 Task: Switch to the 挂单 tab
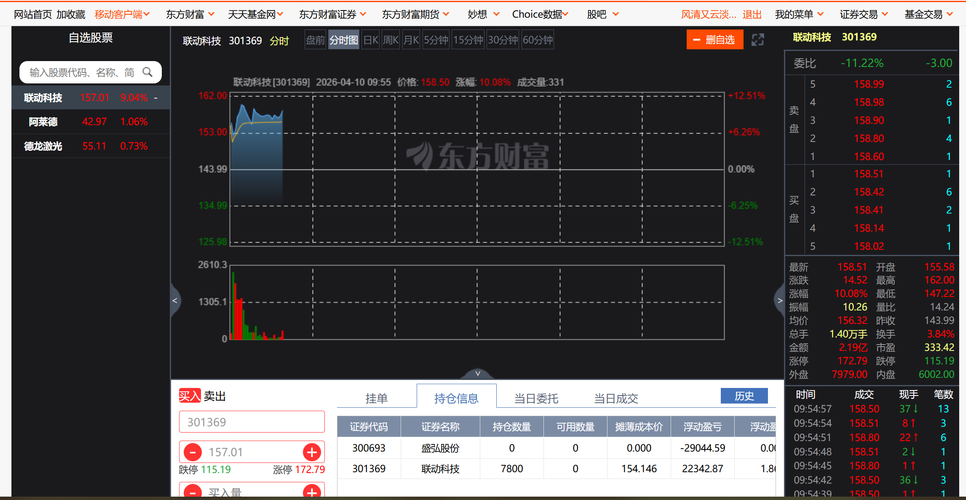(x=376, y=398)
